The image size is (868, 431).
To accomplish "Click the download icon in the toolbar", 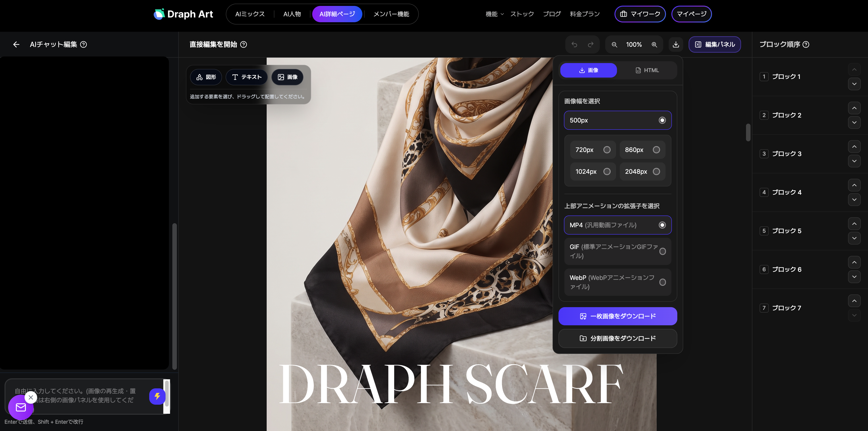I will (x=676, y=44).
